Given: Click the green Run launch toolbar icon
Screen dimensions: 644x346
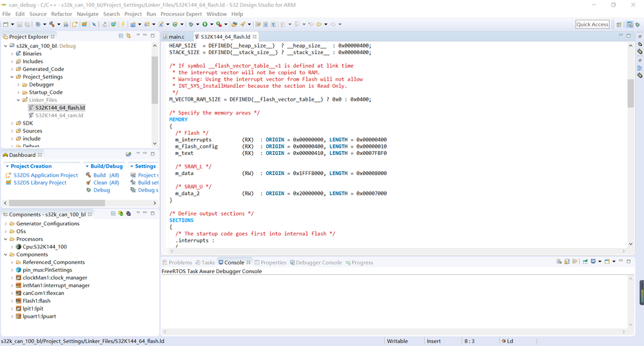Looking at the screenshot, I should 205,25.
